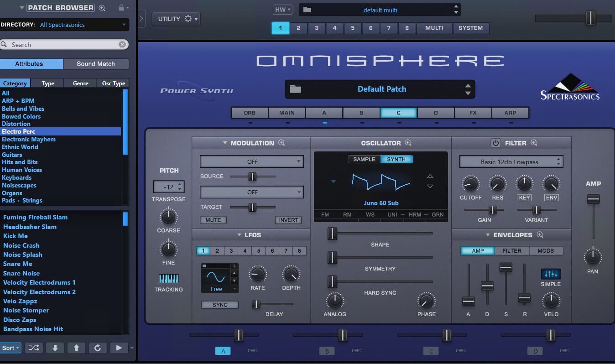This screenshot has height=364, width=615.
Task: Open the modulation Source dropdown
Action: [x=252, y=161]
